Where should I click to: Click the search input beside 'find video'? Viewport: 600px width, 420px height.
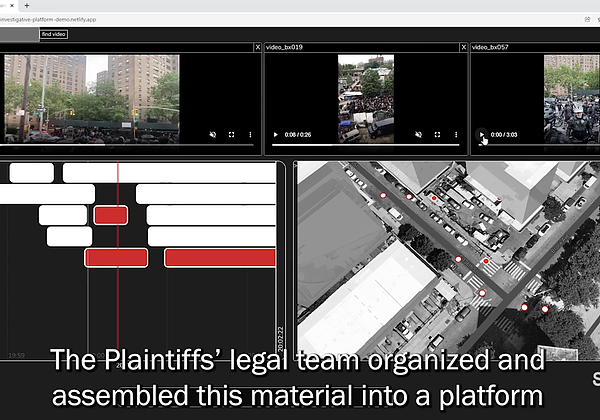click(x=19, y=34)
